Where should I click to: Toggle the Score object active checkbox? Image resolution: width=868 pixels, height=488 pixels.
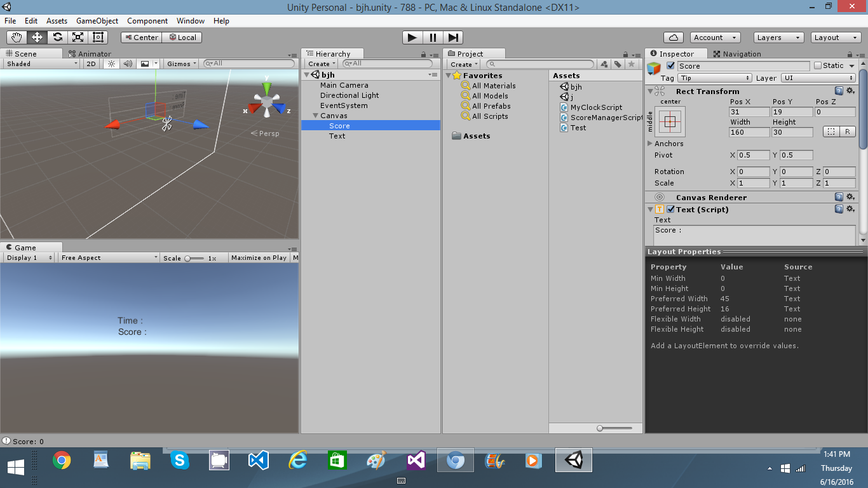[671, 66]
